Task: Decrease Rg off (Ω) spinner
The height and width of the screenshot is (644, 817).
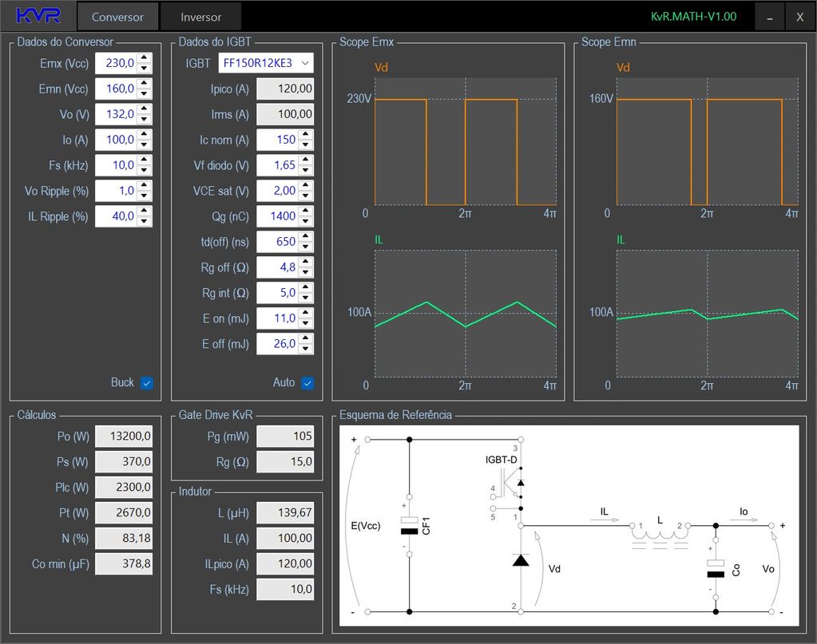Action: [x=305, y=272]
